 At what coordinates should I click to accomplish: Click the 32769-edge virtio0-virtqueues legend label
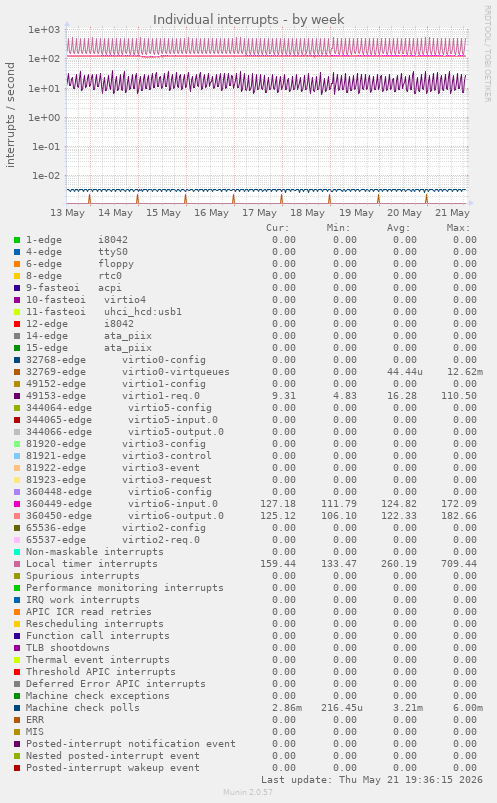pyautogui.click(x=128, y=372)
